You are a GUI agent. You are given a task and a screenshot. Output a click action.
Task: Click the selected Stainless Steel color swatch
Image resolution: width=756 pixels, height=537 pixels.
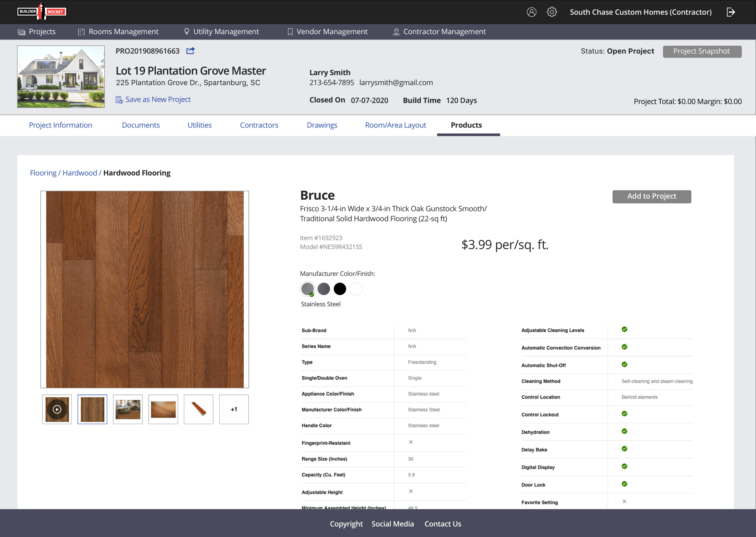[308, 289]
